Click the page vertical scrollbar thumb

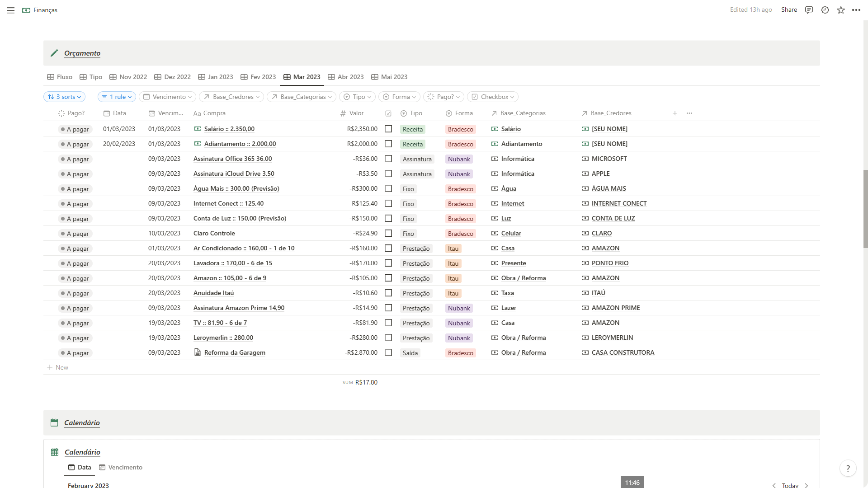point(865,209)
